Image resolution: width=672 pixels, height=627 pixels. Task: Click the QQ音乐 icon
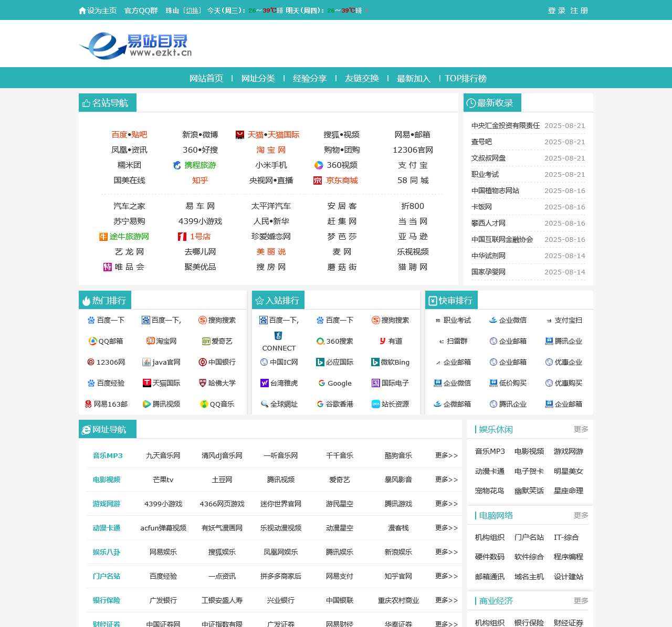pos(204,404)
